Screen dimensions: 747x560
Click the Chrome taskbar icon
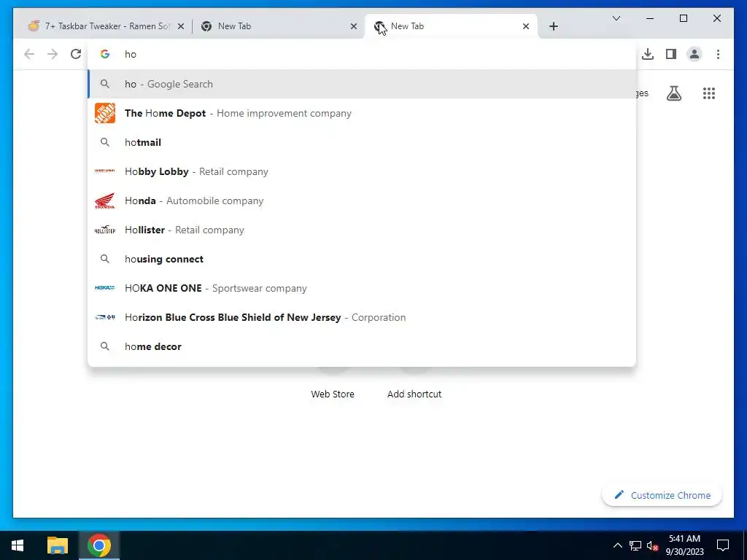(x=98, y=545)
